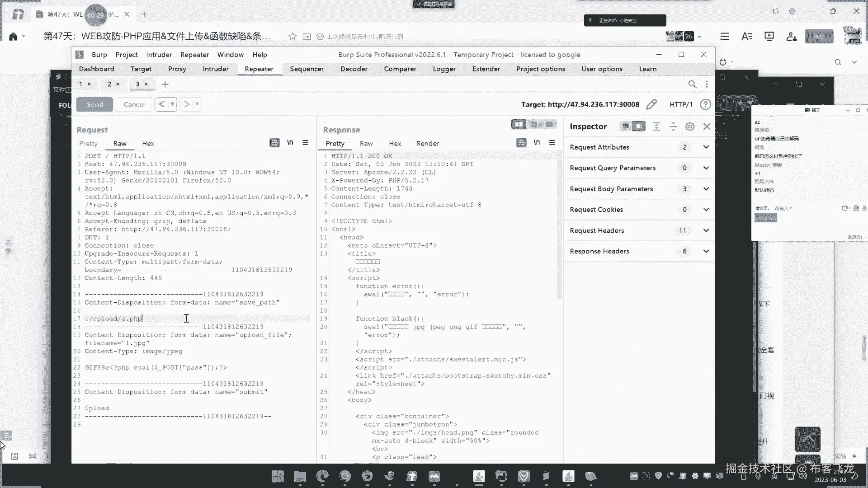
Task: Click the edit target pencil icon
Action: coord(651,104)
